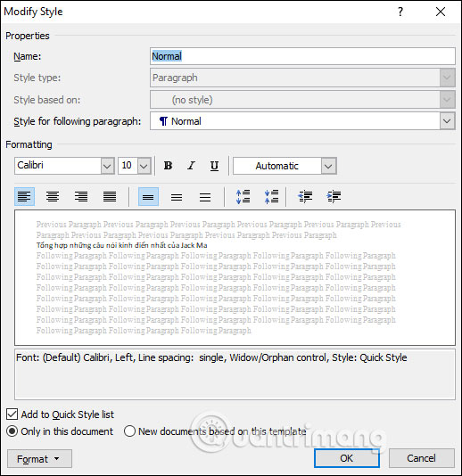The height and width of the screenshot is (476, 462).
Task: Open the Format menu button
Action: 39,459
